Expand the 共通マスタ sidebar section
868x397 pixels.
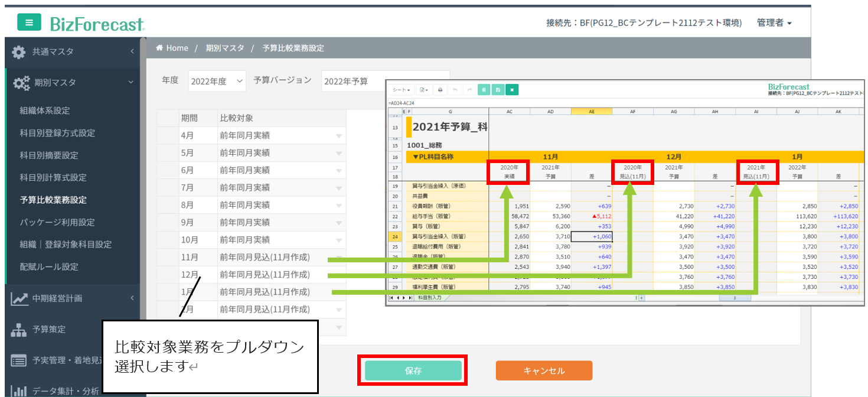[72, 52]
